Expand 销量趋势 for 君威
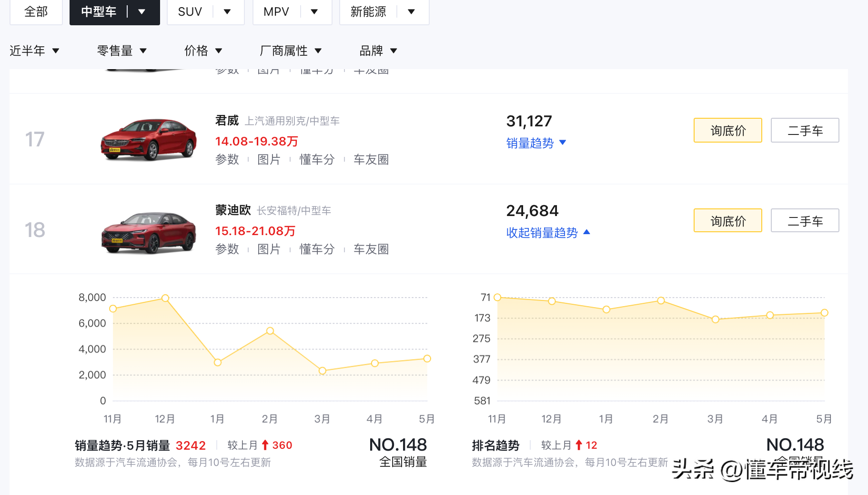This screenshot has height=495, width=868. tap(536, 143)
